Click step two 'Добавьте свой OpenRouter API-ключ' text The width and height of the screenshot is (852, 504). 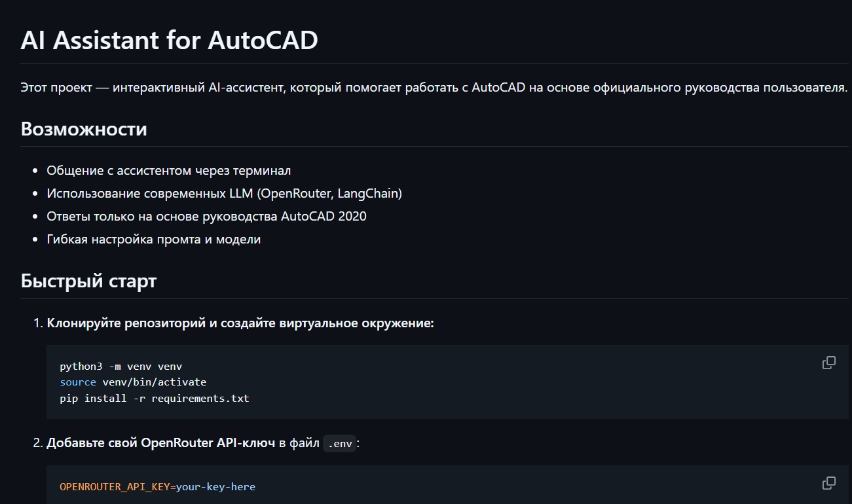[x=160, y=443]
